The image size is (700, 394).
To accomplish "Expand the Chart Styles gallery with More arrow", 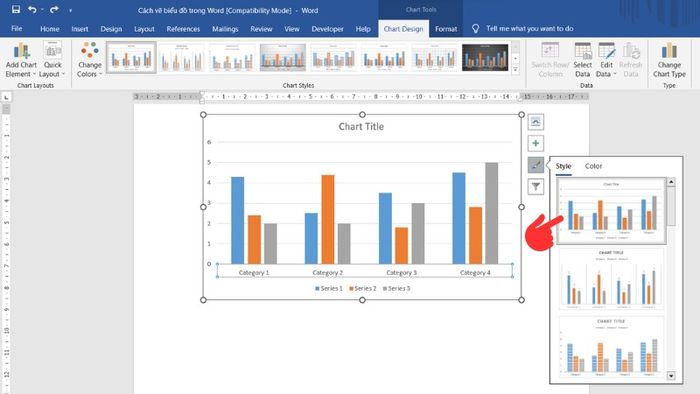I will (516, 69).
